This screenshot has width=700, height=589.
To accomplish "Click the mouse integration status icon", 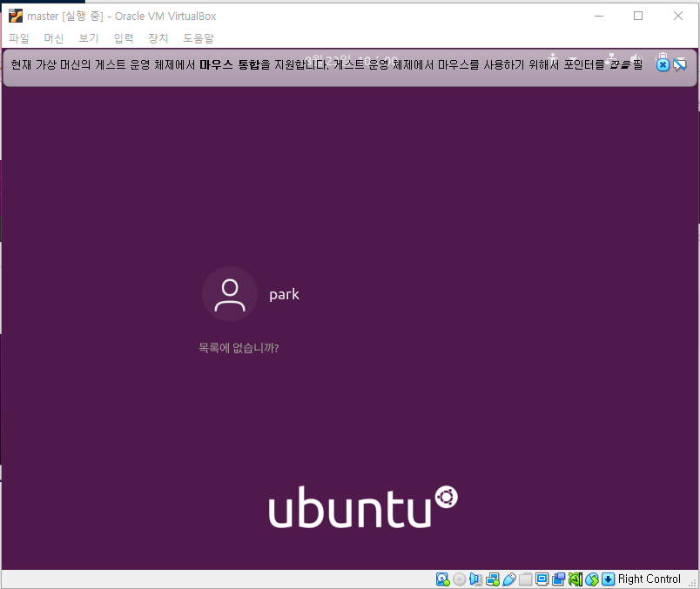I will 591,579.
